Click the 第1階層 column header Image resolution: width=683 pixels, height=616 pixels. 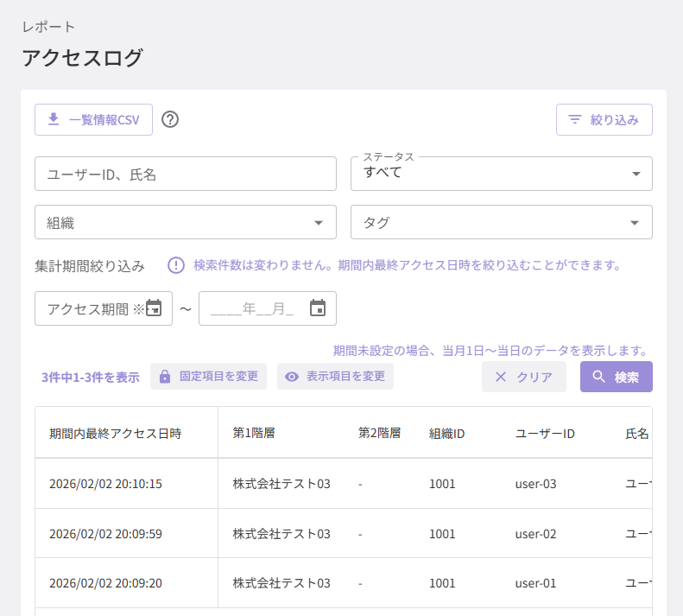pos(254,433)
